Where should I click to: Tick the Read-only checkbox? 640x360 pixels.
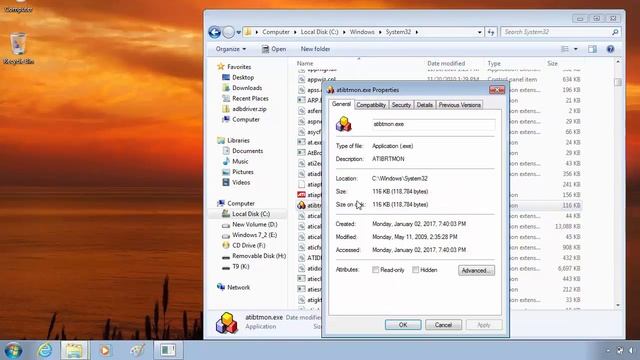[375, 270]
